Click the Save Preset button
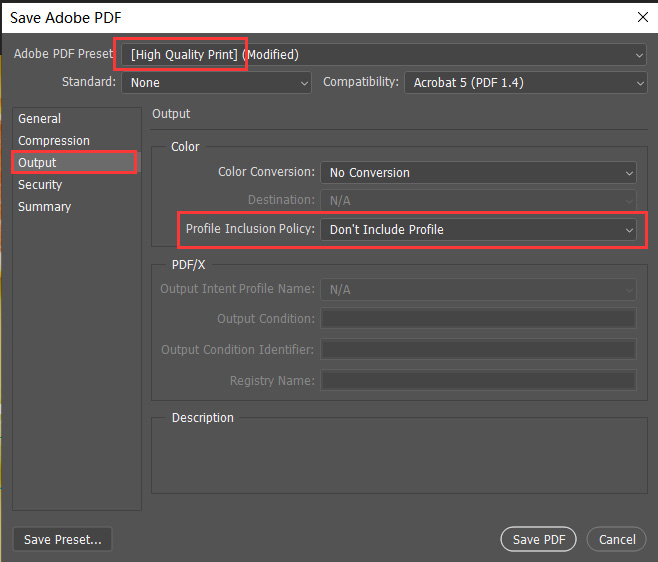 [63, 539]
